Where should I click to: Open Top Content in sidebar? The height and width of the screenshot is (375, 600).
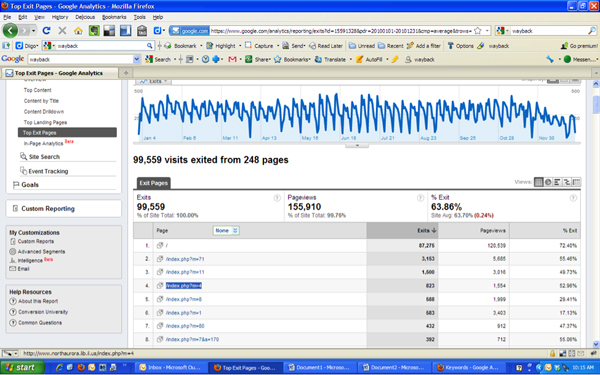pos(38,90)
